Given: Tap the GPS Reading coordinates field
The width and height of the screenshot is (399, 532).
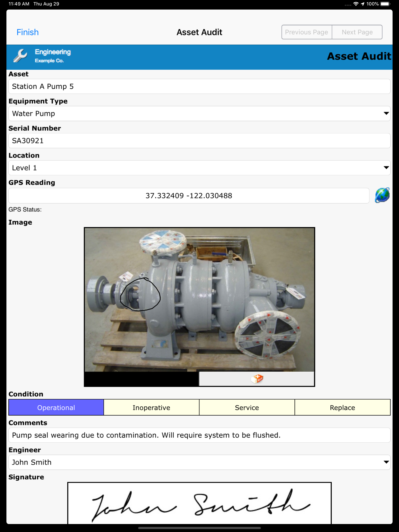Looking at the screenshot, I should [x=189, y=196].
